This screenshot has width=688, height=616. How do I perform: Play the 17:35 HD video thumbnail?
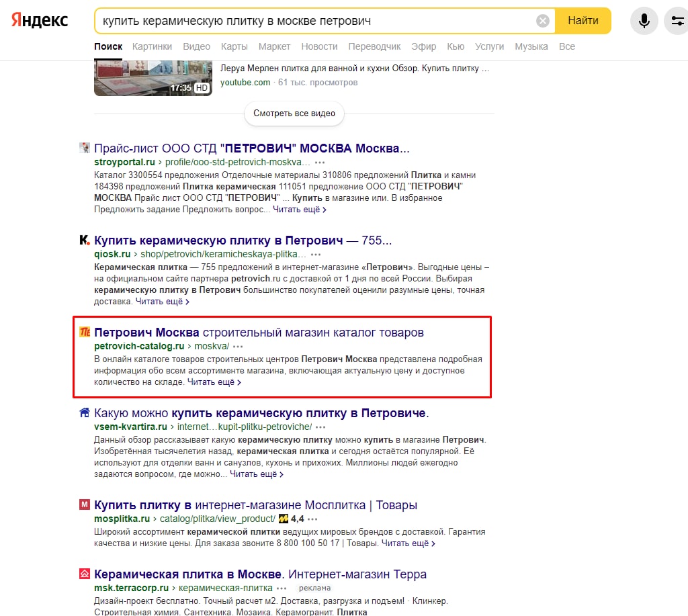tap(153, 78)
